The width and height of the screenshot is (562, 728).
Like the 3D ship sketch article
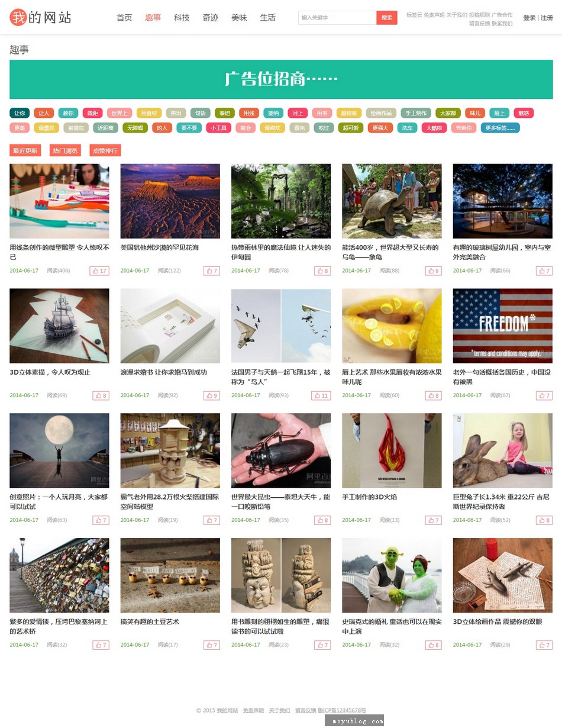pos(101,395)
